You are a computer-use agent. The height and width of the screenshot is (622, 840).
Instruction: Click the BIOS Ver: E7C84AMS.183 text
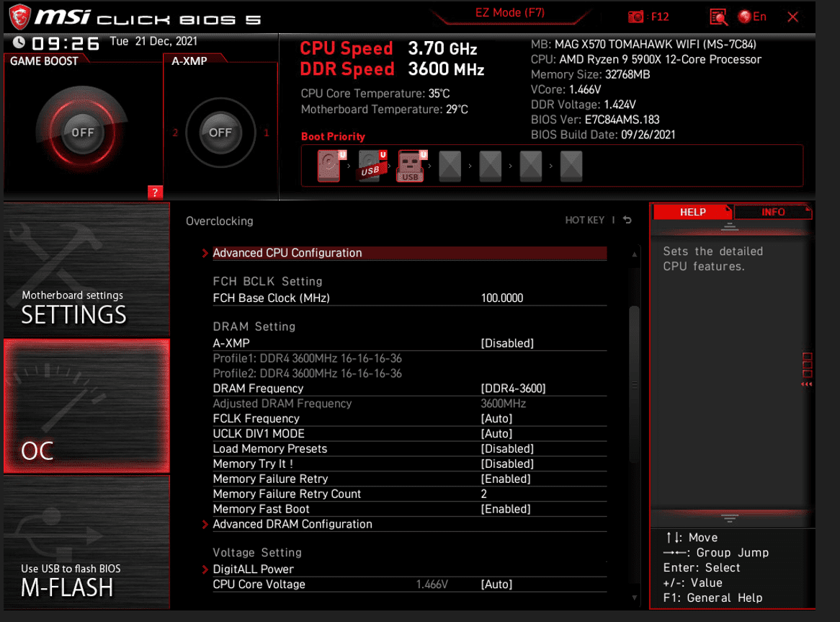pos(594,120)
